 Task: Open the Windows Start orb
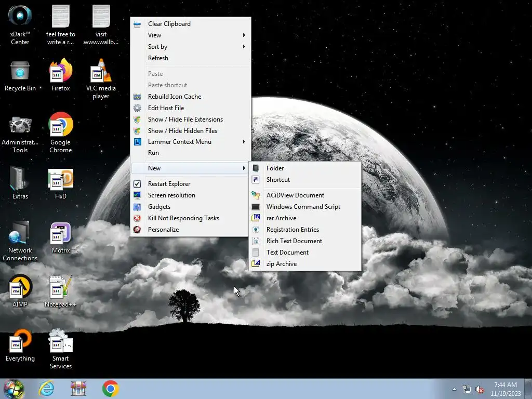14,389
